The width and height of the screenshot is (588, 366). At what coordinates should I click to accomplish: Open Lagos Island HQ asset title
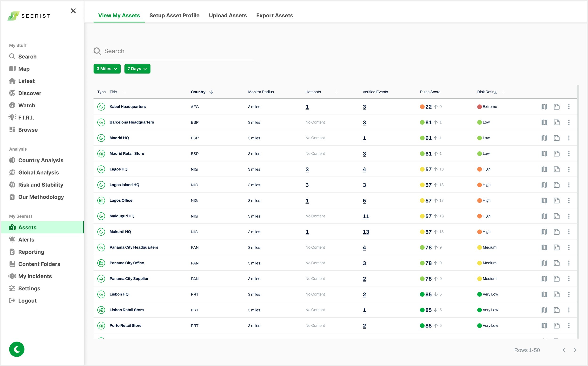[x=124, y=185]
